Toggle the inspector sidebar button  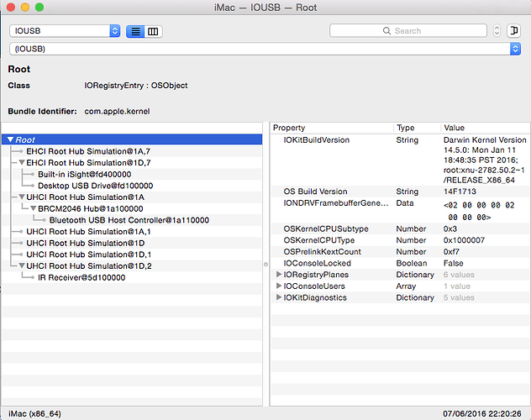(513, 31)
